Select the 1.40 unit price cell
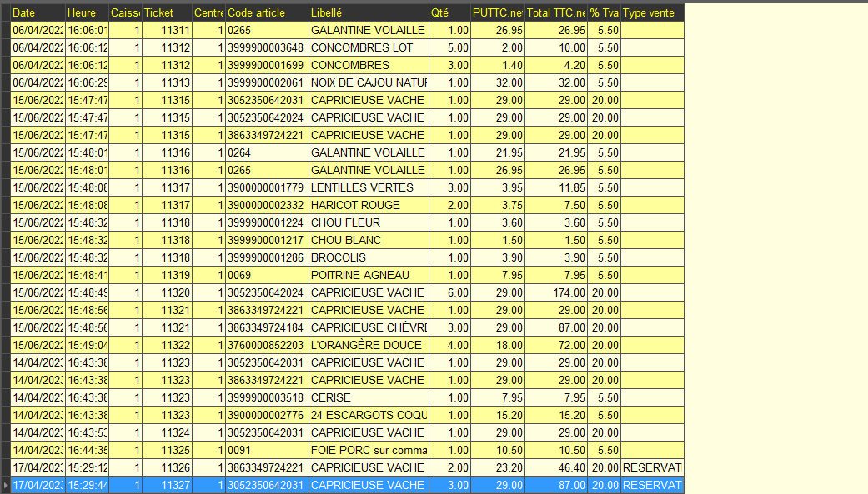Image resolution: width=868 pixels, height=494 pixels. coord(498,65)
